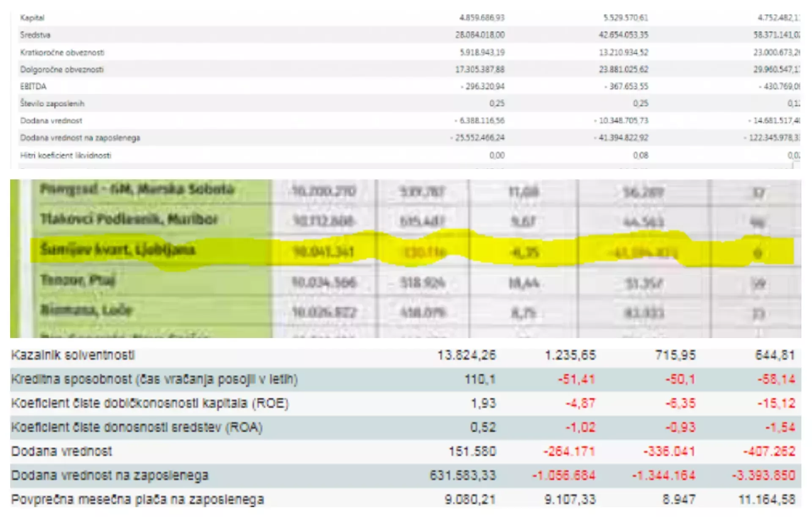
Task: Click the Povprečna mesečna plača na zaposlenega label
Action: [x=137, y=500]
